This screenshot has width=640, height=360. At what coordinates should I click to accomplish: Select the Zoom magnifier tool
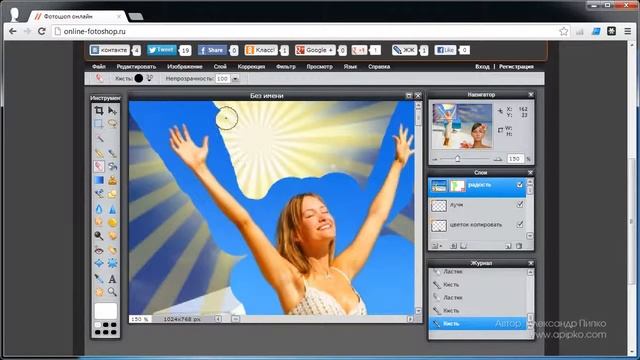112,292
